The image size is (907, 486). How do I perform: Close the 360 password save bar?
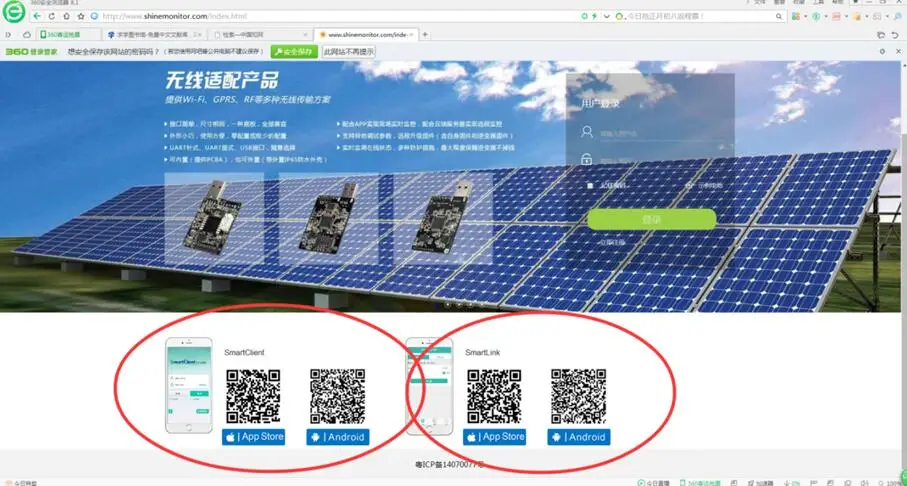[898, 51]
